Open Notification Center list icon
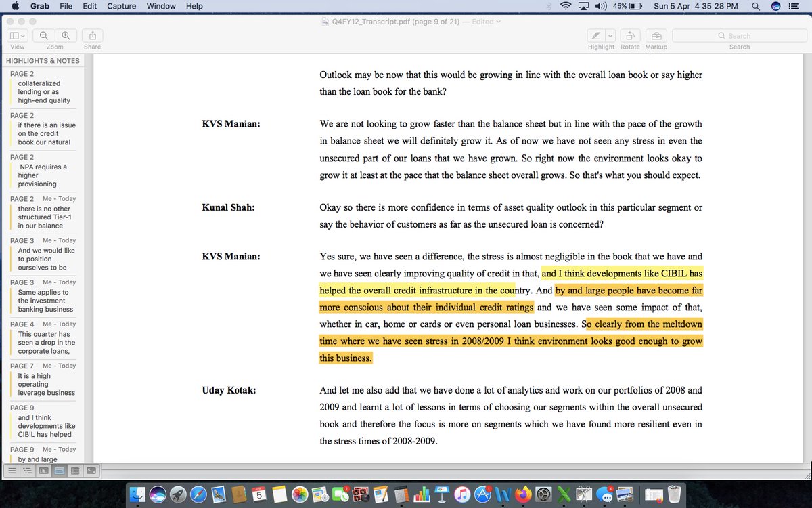 [x=795, y=6]
